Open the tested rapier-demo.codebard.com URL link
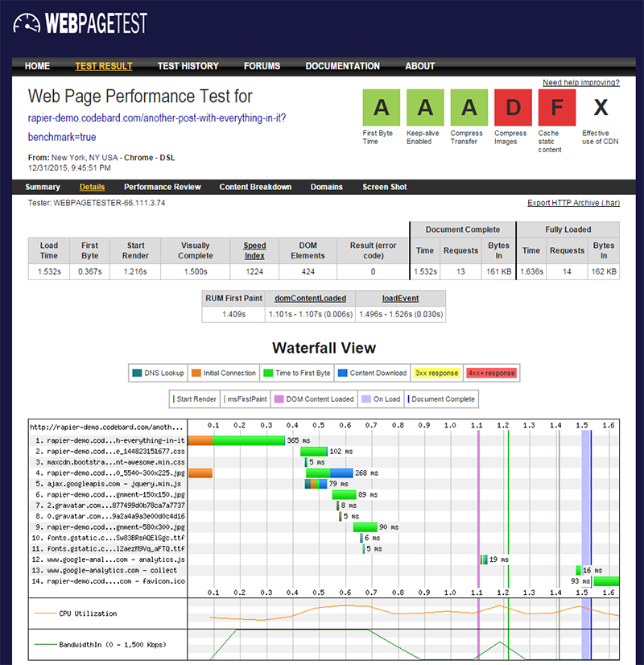 (157, 127)
